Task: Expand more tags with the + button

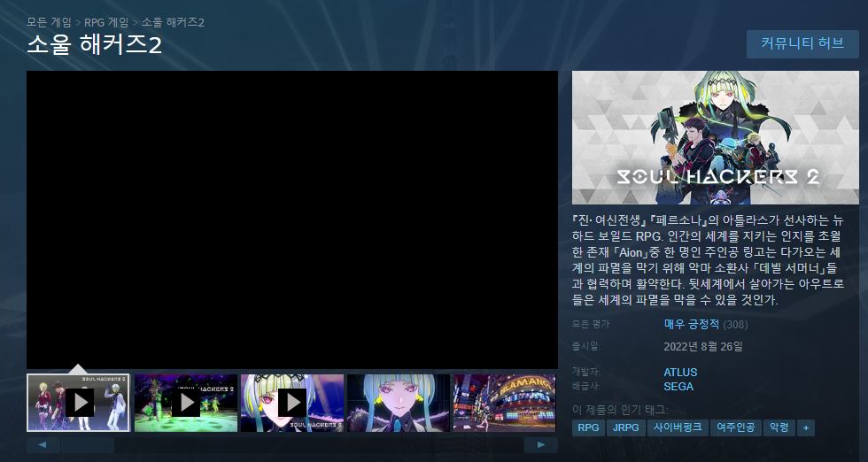Action: coord(805,427)
